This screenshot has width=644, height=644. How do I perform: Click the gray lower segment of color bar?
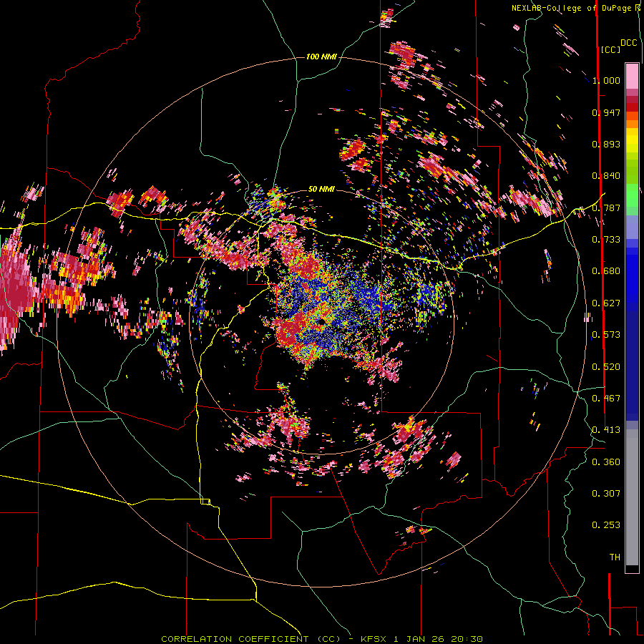(x=632, y=497)
